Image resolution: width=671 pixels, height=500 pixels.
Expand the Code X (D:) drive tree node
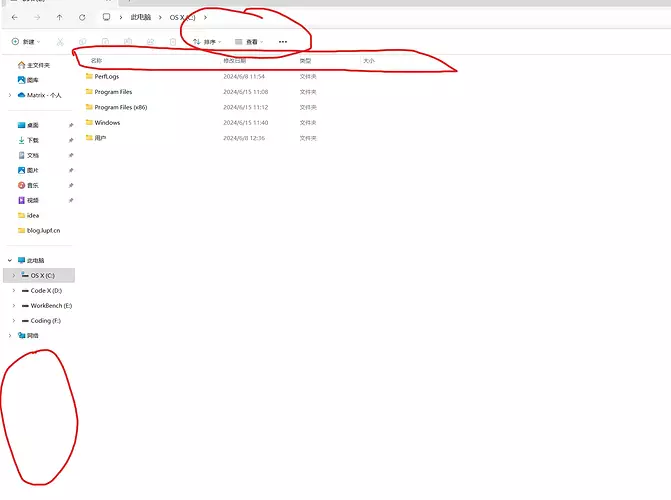pos(14,290)
